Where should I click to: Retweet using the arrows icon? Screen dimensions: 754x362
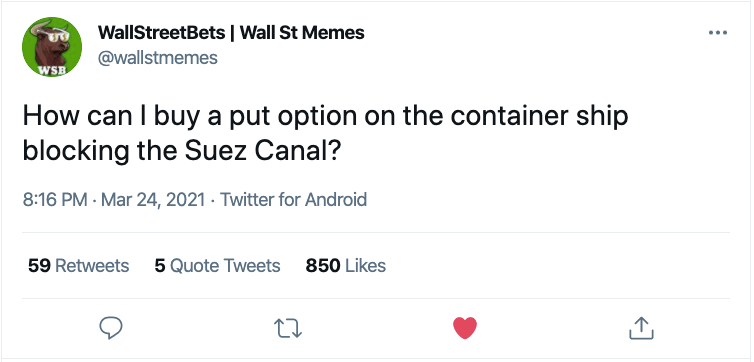click(288, 328)
